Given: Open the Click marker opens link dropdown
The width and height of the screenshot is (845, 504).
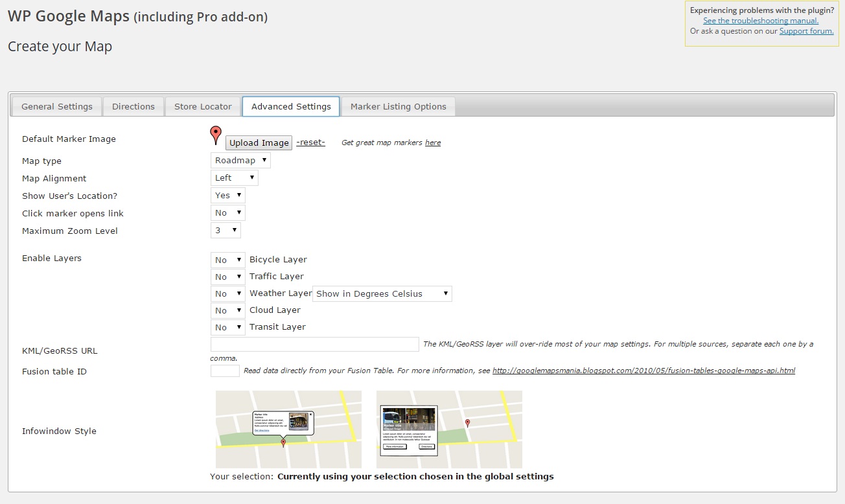Looking at the screenshot, I should pyautogui.click(x=227, y=212).
